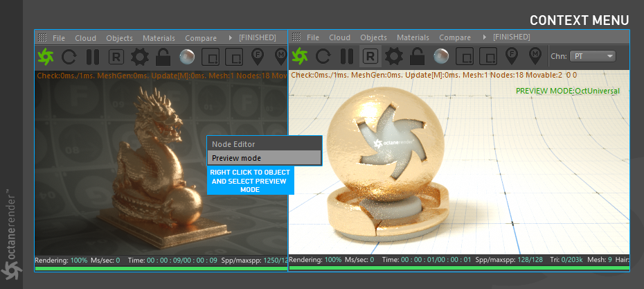Viewport: 644px width, 289px height.
Task: Click the [FINISHED] status in left viewer
Action: (x=258, y=38)
